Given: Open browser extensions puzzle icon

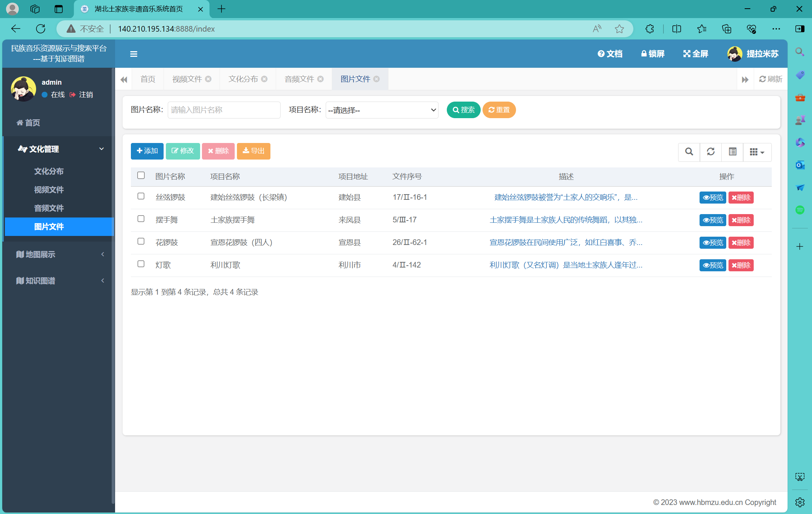Looking at the screenshot, I should (650, 29).
